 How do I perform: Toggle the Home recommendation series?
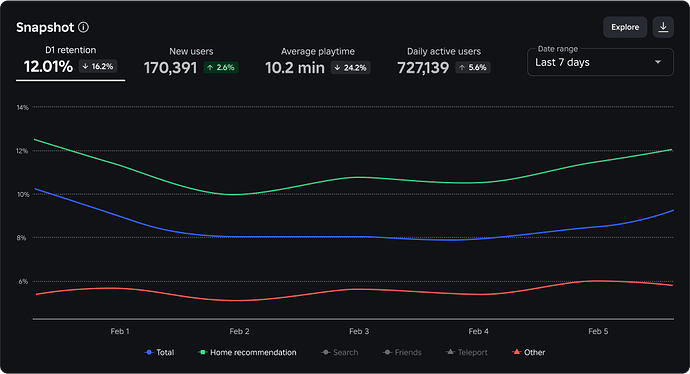pos(247,352)
